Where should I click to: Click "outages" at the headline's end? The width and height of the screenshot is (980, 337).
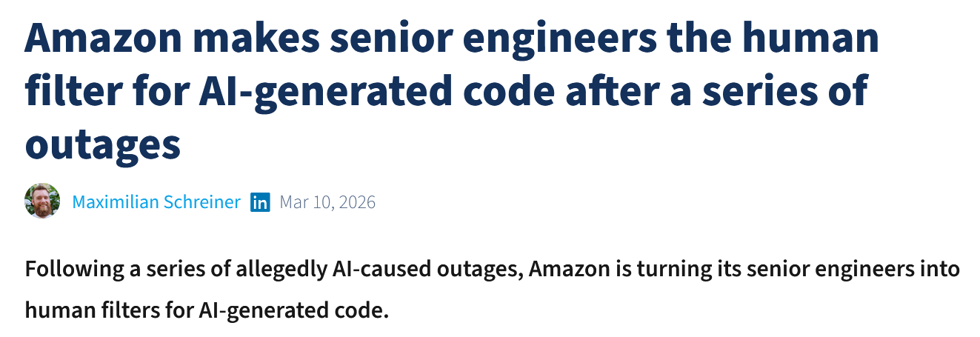click(103, 144)
